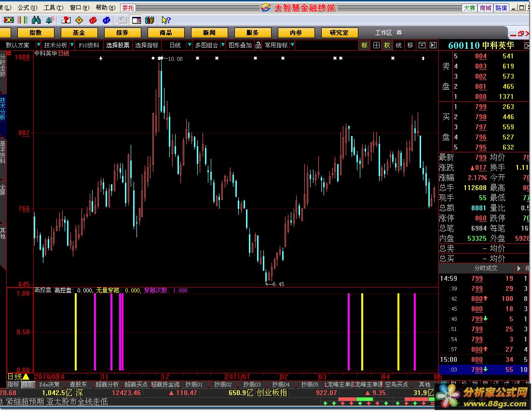Click the 日线 yellow triangle expander at bottom-left
Screen dimensions: 532x411
26,376
